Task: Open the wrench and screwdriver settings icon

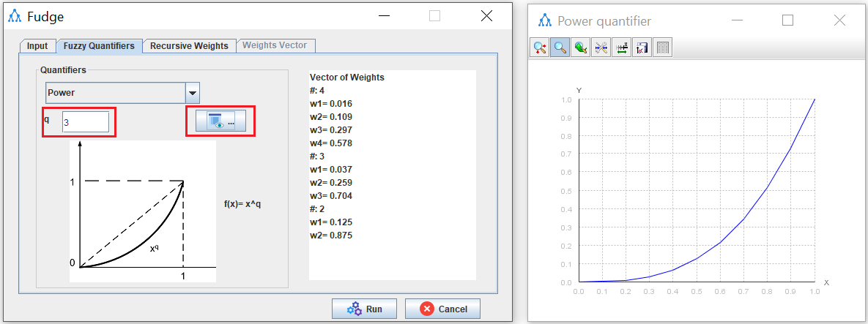Action: click(x=601, y=48)
